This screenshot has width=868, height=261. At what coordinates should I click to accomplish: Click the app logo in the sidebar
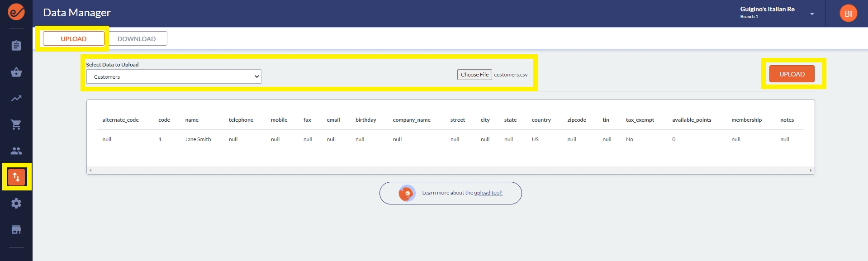tap(16, 12)
